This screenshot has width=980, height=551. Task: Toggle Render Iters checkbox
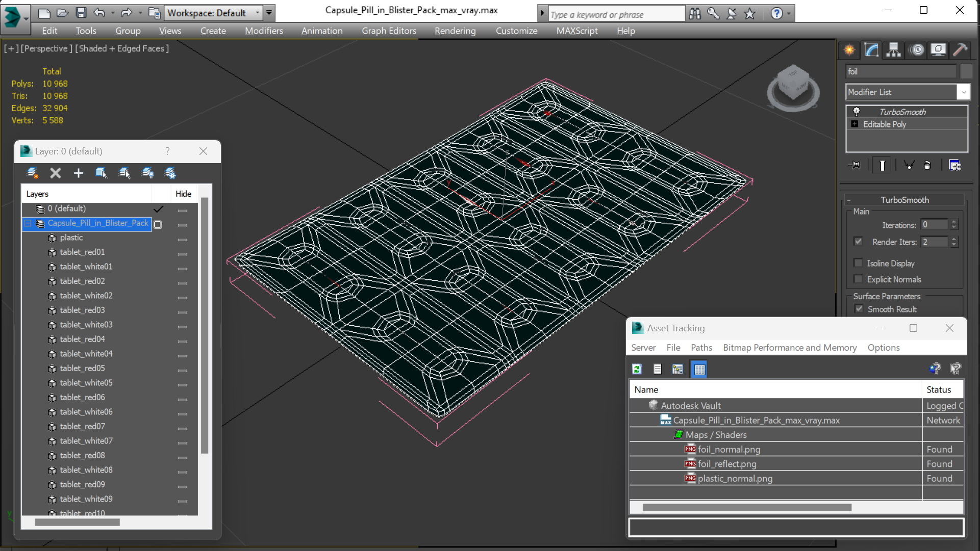click(x=858, y=242)
